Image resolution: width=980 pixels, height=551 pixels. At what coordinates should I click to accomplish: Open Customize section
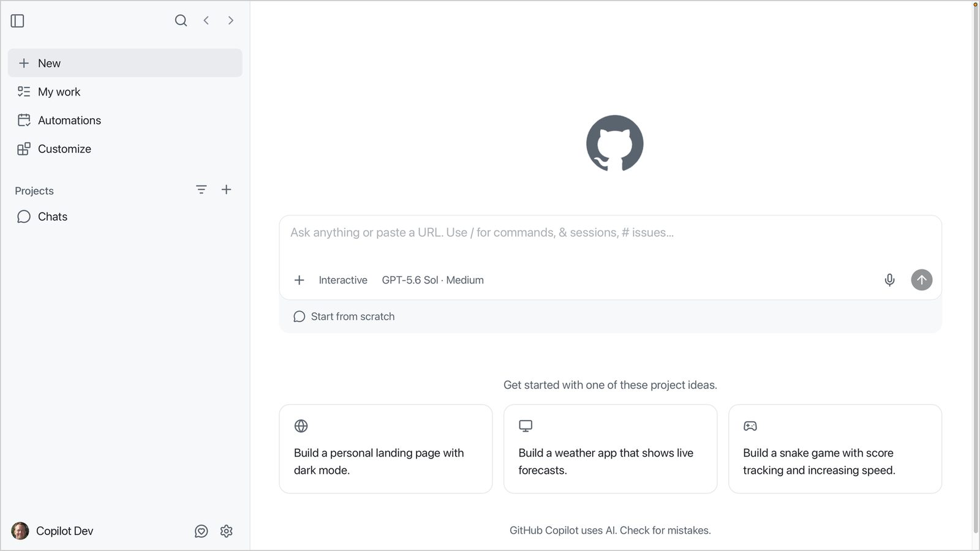pyautogui.click(x=125, y=149)
